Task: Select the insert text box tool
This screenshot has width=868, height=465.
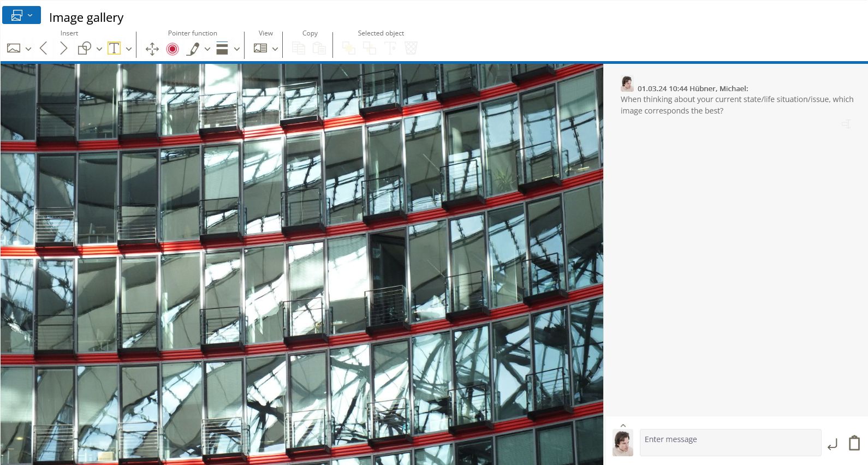Action: coord(114,49)
